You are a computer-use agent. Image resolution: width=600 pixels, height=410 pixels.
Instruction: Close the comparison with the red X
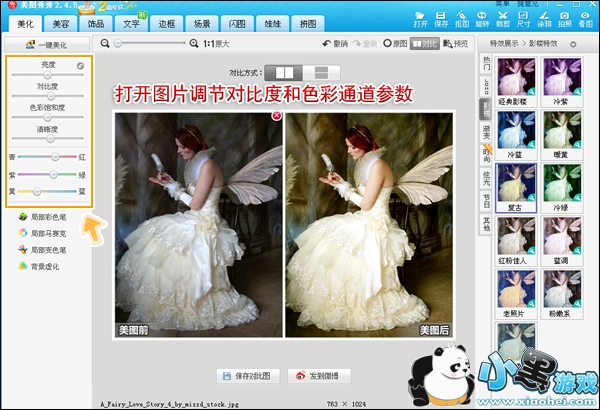click(x=276, y=116)
